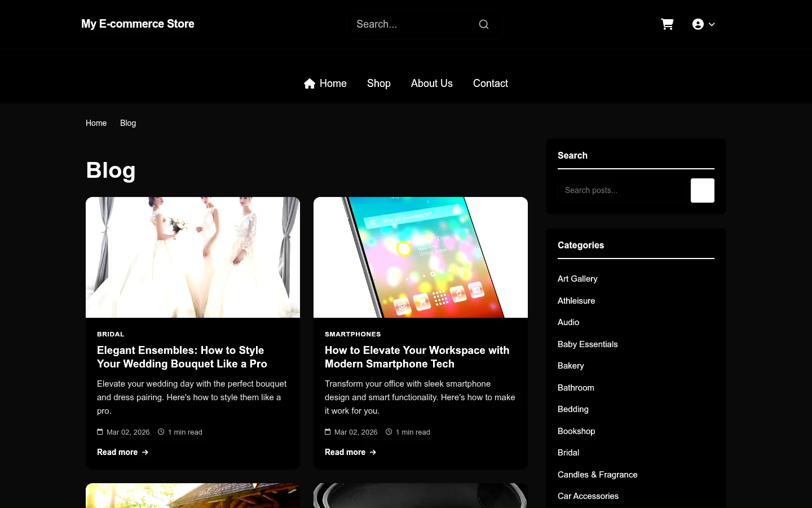Screen dimensions: 812x508
Task: Open Elegant Ensembles wedding bouquet article title
Action: (182, 357)
